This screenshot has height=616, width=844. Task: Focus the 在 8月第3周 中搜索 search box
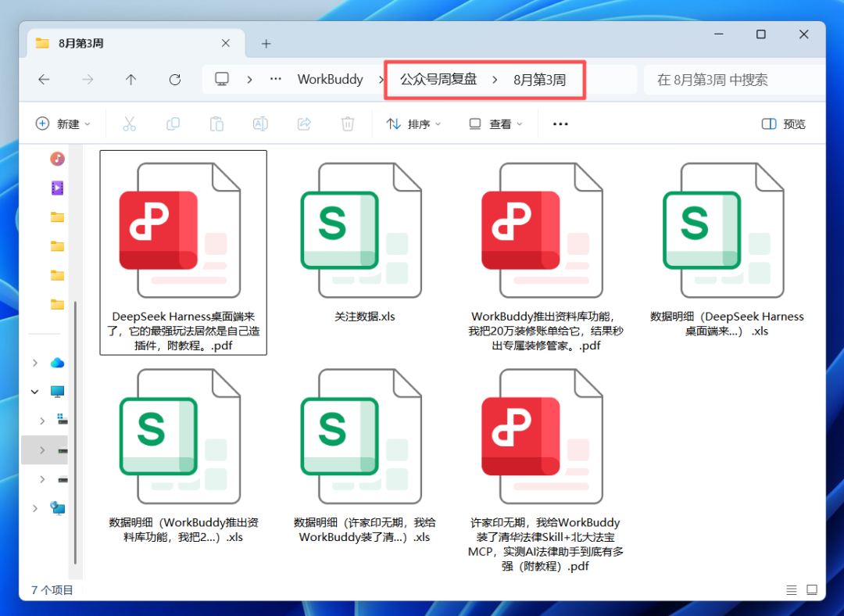tap(734, 81)
